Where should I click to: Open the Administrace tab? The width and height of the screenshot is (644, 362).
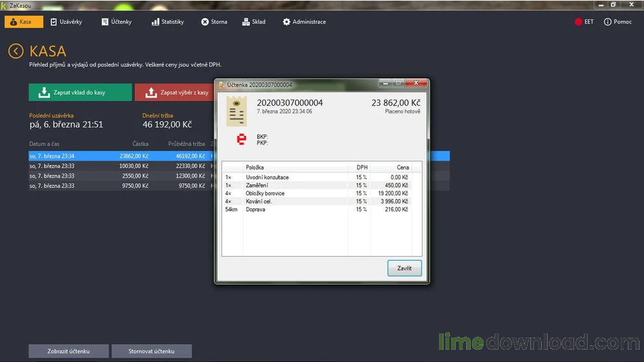(305, 22)
